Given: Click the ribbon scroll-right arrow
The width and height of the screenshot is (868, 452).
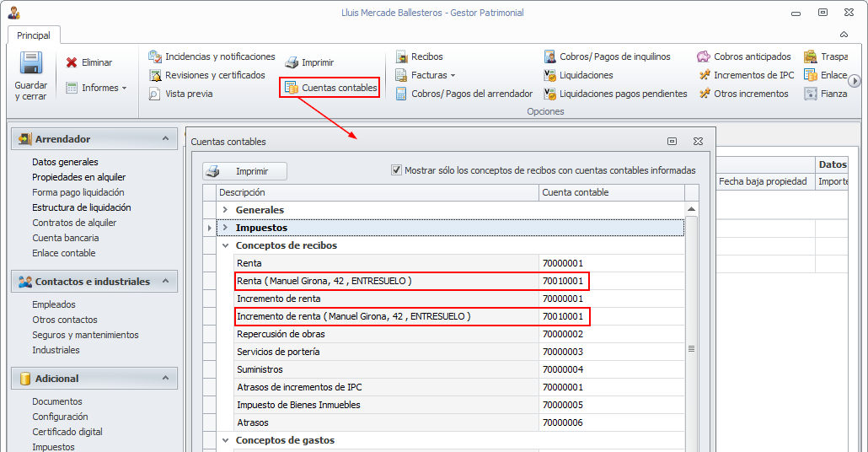Looking at the screenshot, I should tap(855, 81).
